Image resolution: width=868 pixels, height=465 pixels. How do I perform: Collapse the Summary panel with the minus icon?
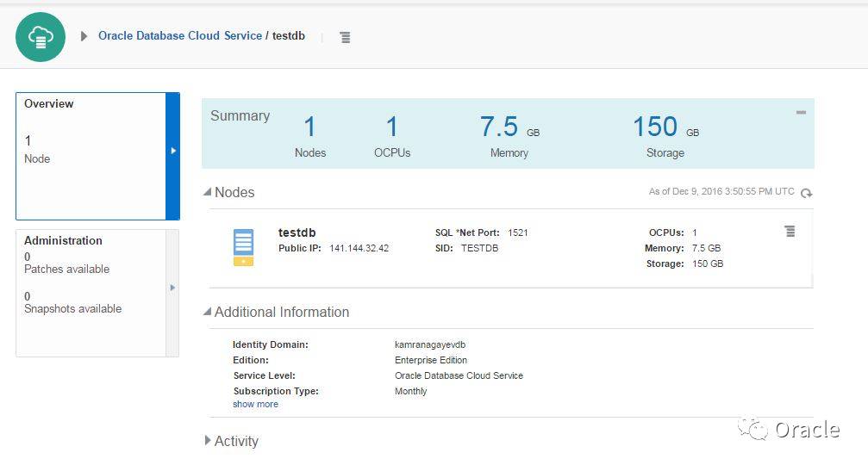pos(801,112)
